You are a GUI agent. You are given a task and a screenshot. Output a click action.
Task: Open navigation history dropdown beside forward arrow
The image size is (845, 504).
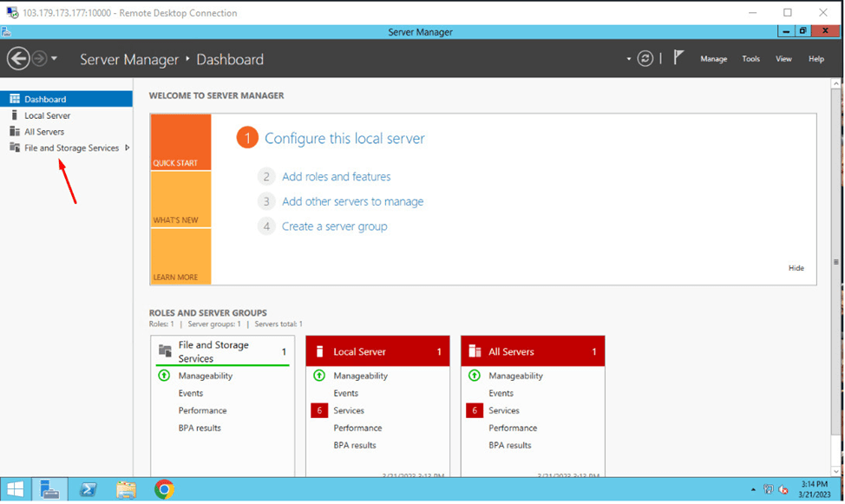[54, 58]
